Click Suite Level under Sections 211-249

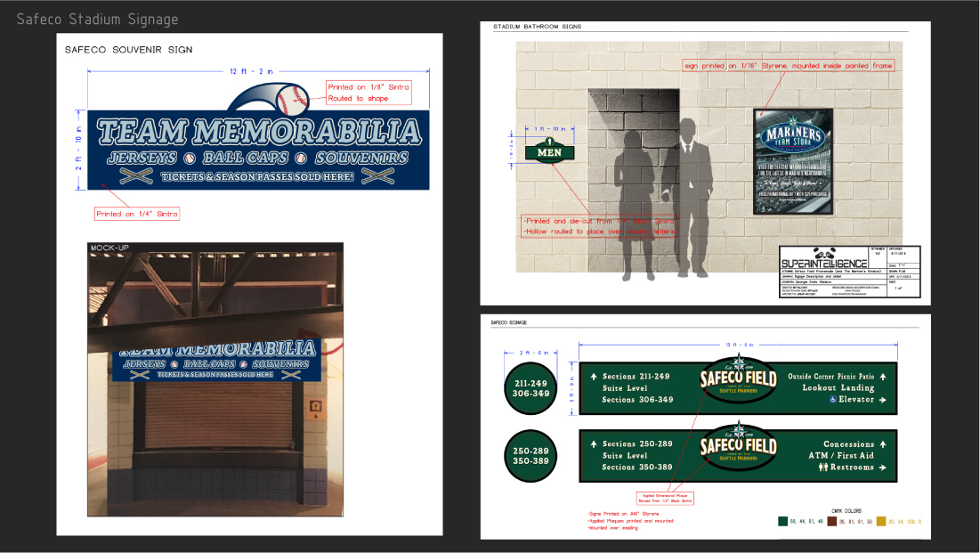pyautogui.click(x=625, y=388)
